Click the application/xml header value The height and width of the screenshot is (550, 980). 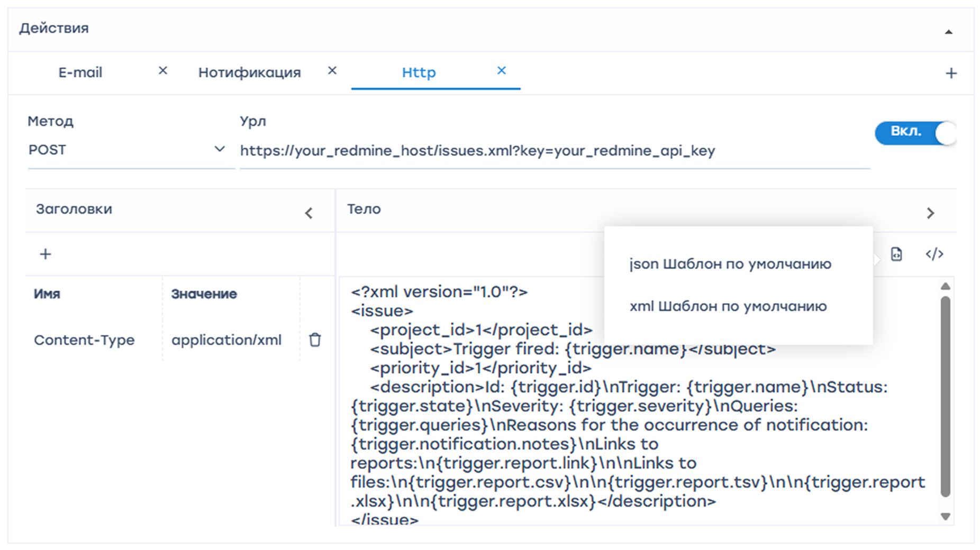coord(226,340)
